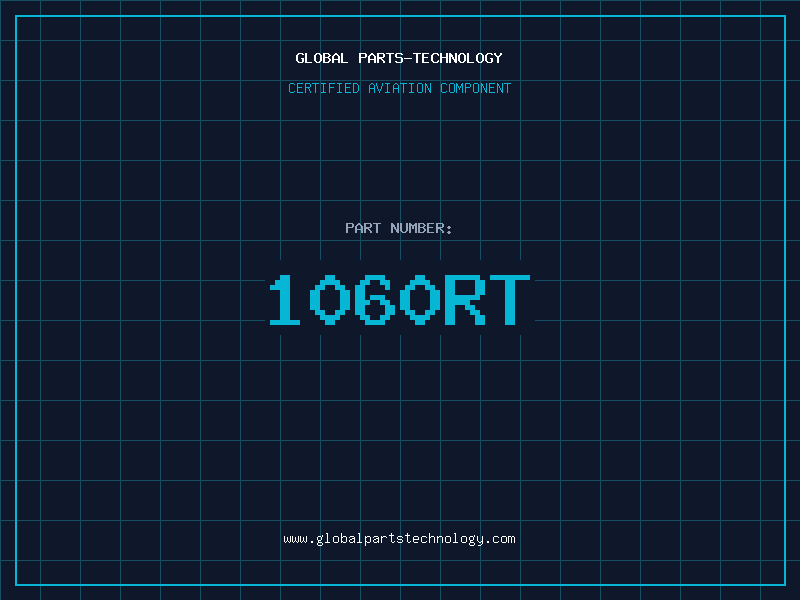800x600 pixels.
Task: Click the GLOBAL PARTS-TECHNOLOGY heading
Action: [399, 58]
